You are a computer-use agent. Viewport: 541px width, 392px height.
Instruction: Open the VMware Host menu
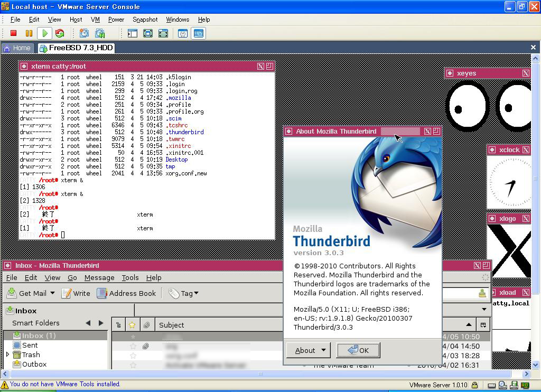pos(76,20)
